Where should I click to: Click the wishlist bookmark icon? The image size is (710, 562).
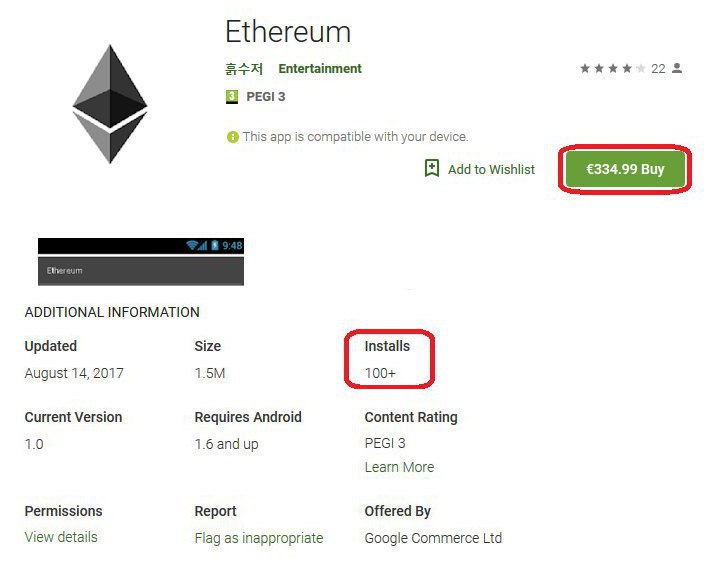[432, 168]
